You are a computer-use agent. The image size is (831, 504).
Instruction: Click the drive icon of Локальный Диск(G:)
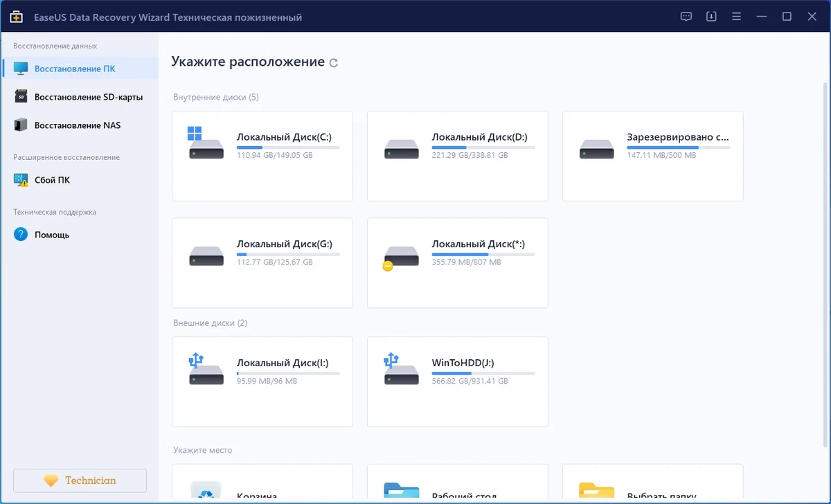pos(206,256)
